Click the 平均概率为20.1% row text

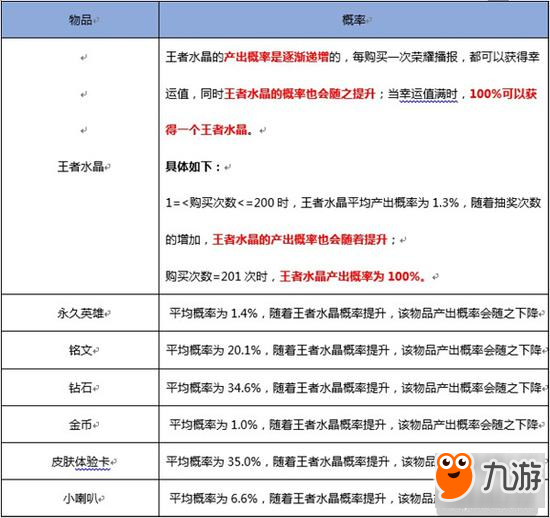point(354,350)
